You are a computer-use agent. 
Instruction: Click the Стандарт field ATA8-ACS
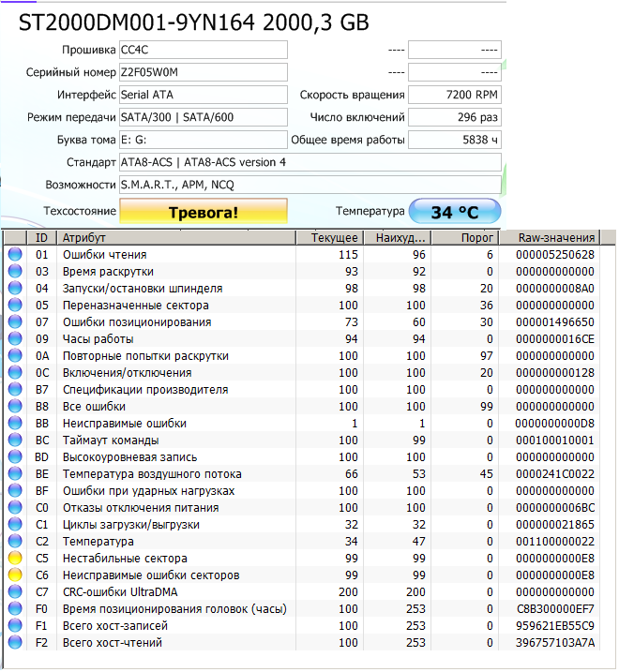coord(310,162)
